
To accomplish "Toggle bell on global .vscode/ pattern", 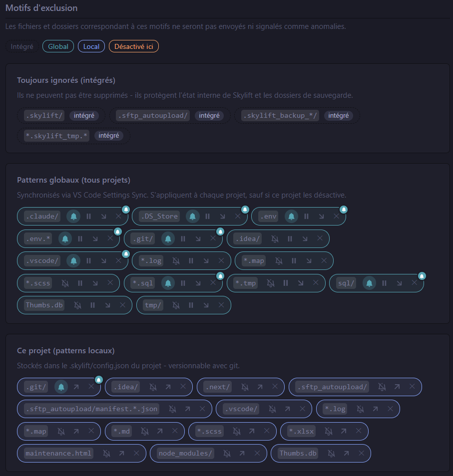I will point(73,261).
